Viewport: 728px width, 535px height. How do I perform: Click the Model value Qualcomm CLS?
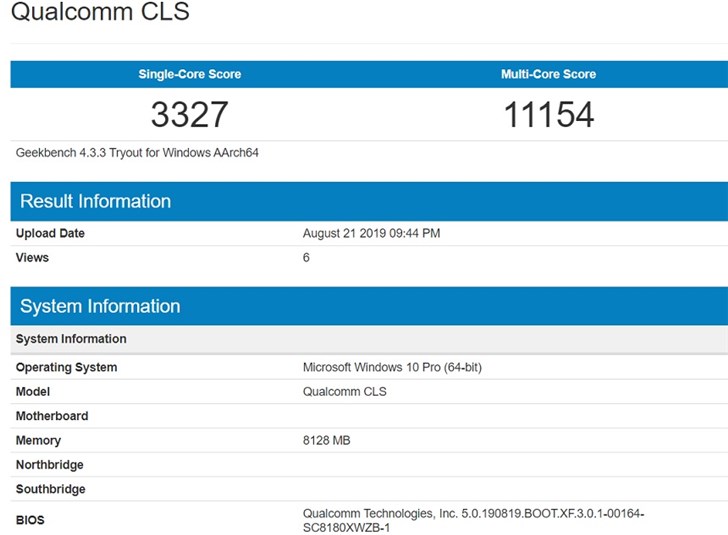(344, 391)
